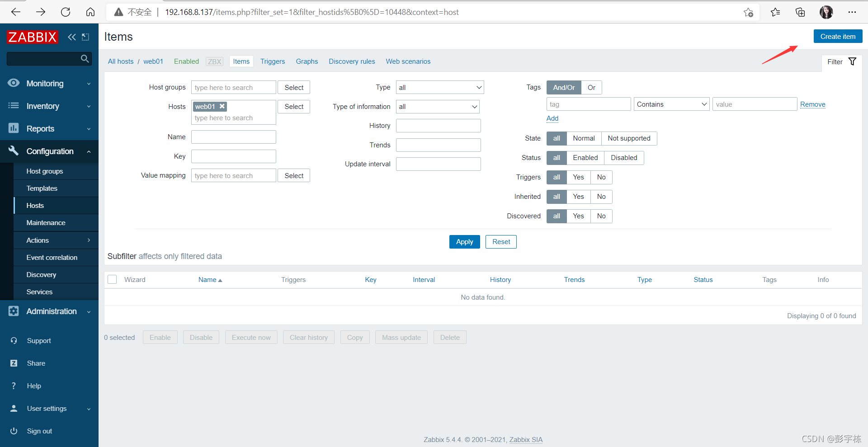Click the Reports bar chart icon
The height and width of the screenshot is (447, 868).
coord(14,128)
